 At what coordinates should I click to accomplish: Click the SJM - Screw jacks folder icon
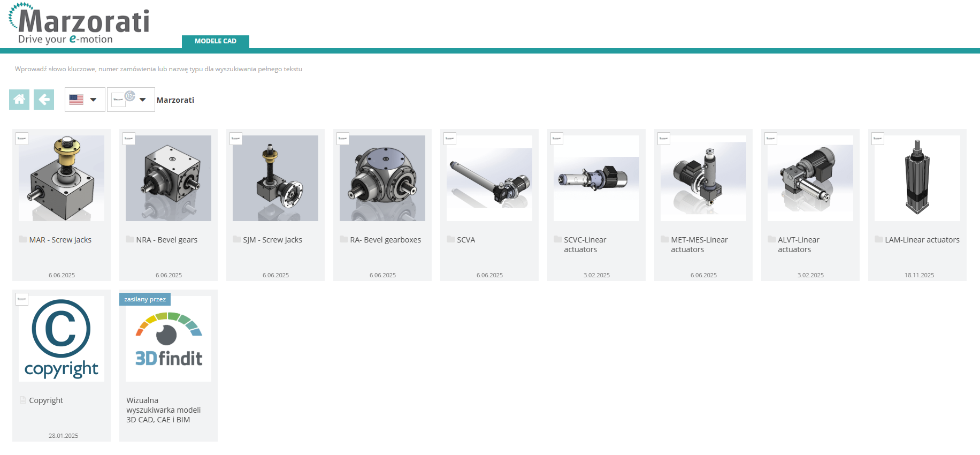pos(237,239)
